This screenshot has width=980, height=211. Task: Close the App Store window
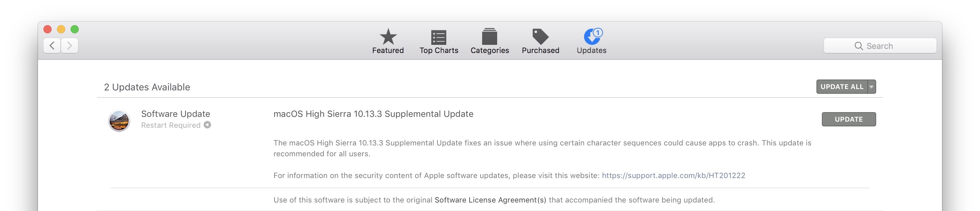[48, 29]
